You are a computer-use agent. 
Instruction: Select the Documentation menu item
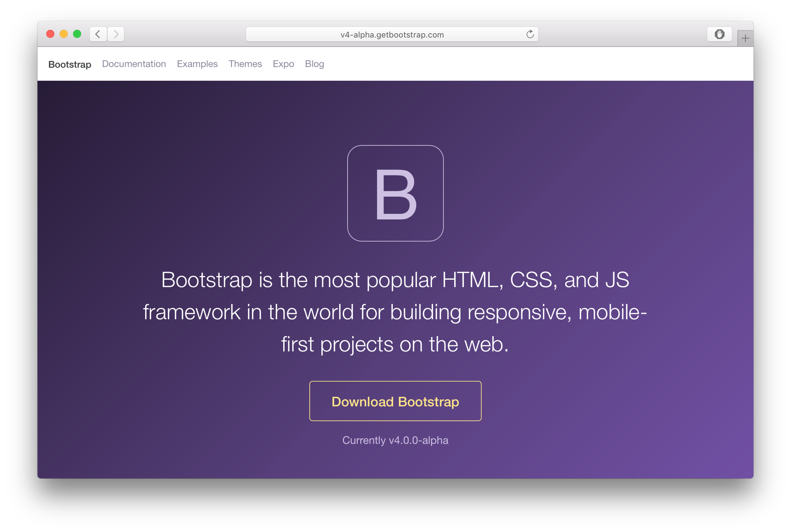click(134, 64)
